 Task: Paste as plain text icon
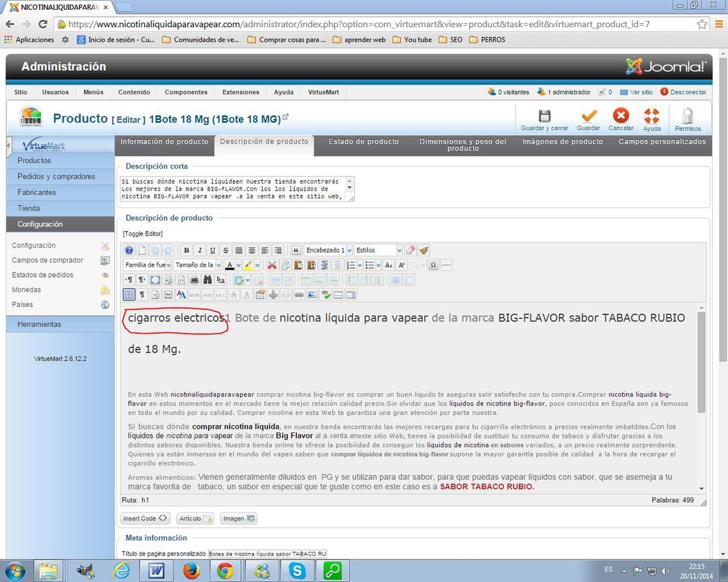click(312, 265)
